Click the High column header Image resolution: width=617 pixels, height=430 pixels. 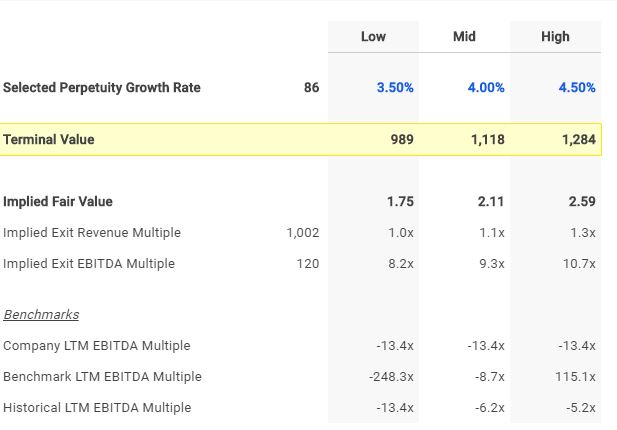tap(555, 37)
